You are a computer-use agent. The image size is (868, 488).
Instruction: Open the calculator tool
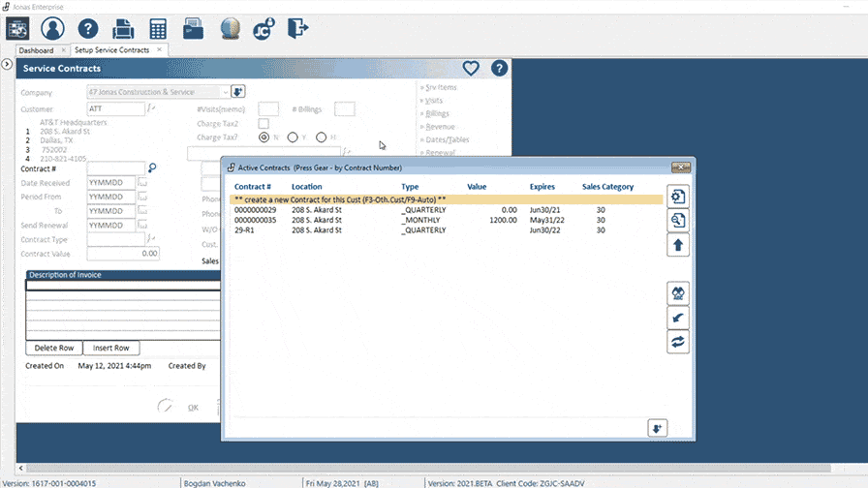(x=158, y=29)
